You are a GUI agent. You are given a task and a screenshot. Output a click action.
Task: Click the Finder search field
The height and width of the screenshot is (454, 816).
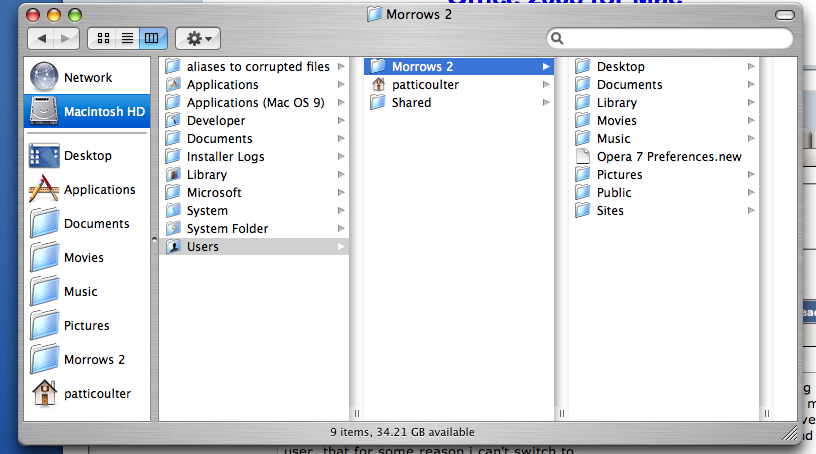670,39
